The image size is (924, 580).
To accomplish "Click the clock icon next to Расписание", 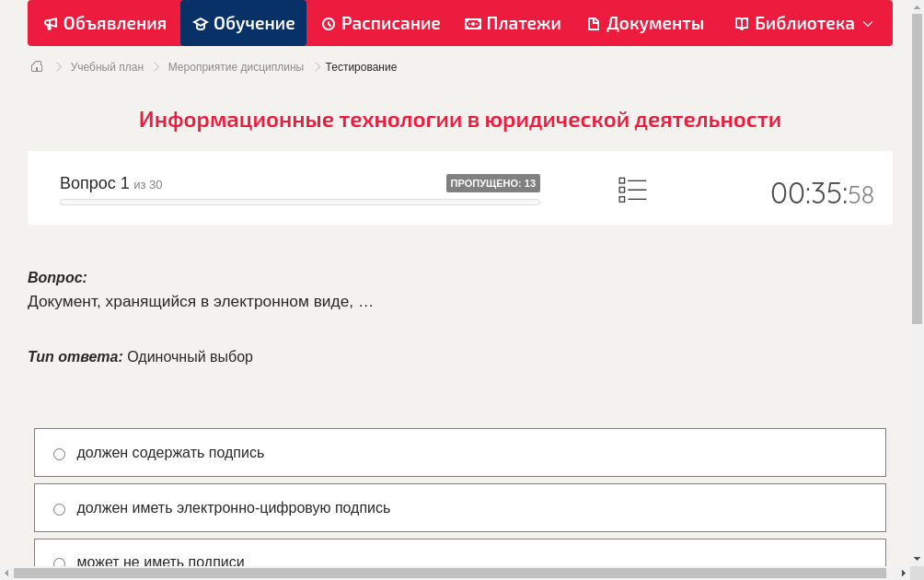I will [x=329, y=23].
